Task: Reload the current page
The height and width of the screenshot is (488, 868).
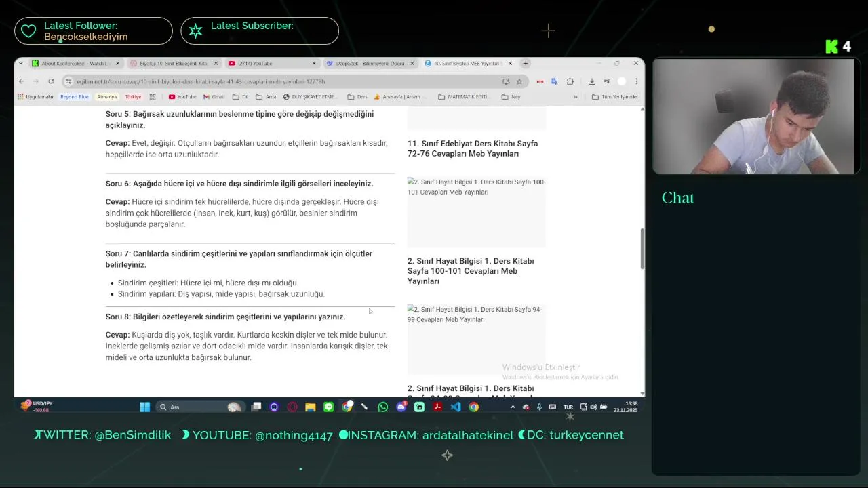Action: tap(50, 81)
